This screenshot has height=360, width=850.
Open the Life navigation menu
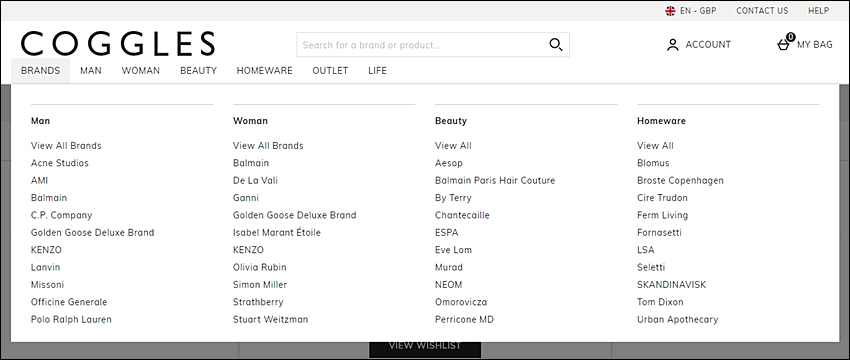tap(377, 70)
